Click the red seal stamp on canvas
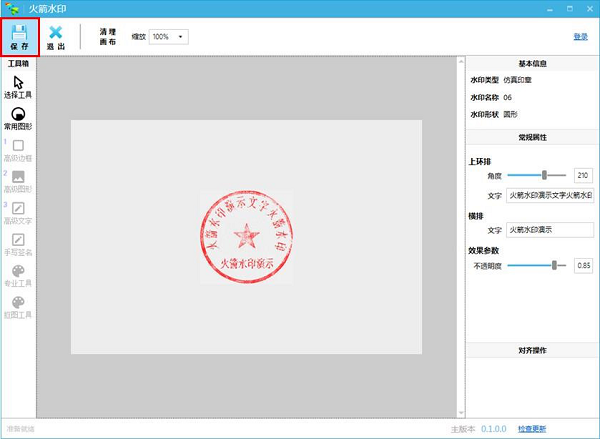 [245, 235]
